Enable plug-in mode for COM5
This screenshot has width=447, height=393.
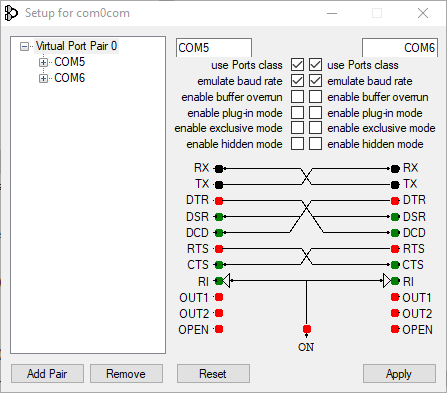pyautogui.click(x=297, y=113)
